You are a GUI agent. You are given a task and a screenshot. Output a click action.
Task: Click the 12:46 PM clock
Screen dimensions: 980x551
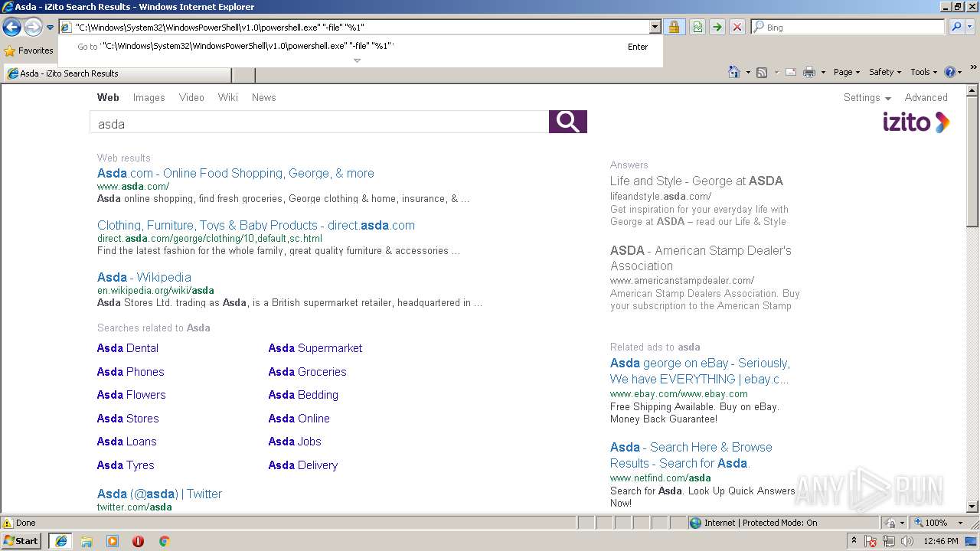[941, 541]
